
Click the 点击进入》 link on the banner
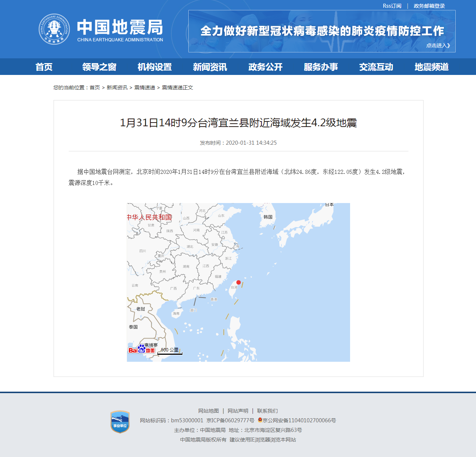click(438, 45)
